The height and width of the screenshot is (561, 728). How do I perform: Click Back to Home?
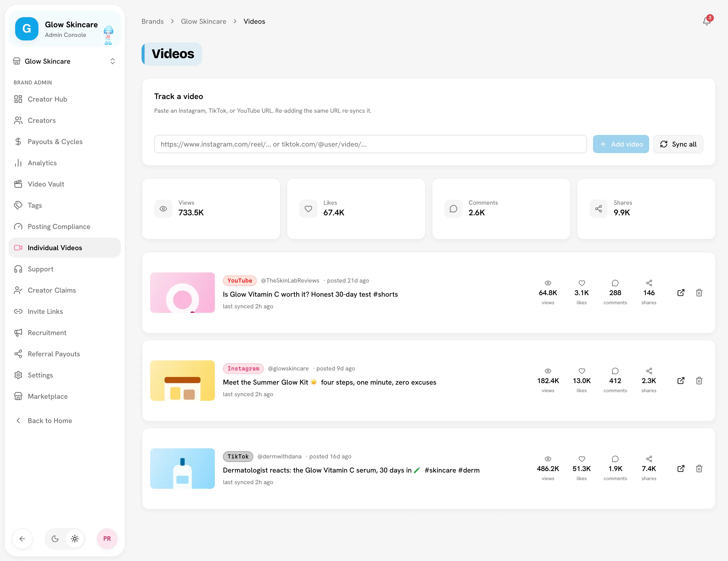65,420
